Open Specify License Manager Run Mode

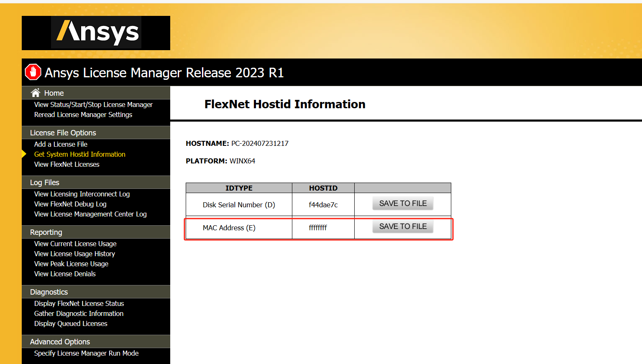pyautogui.click(x=86, y=353)
